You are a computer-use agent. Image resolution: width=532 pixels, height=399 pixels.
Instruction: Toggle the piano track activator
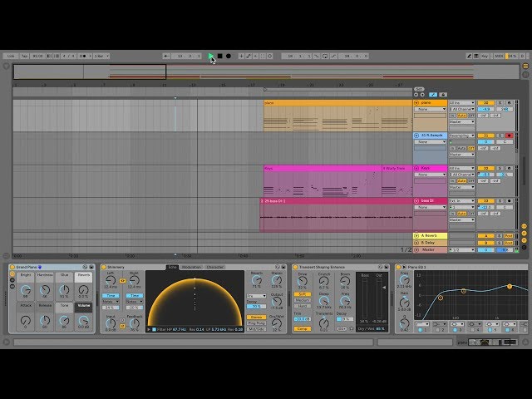pos(485,102)
